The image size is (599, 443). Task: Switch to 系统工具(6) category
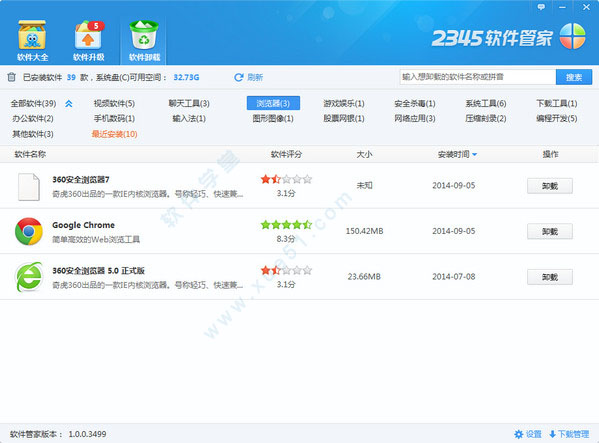486,103
